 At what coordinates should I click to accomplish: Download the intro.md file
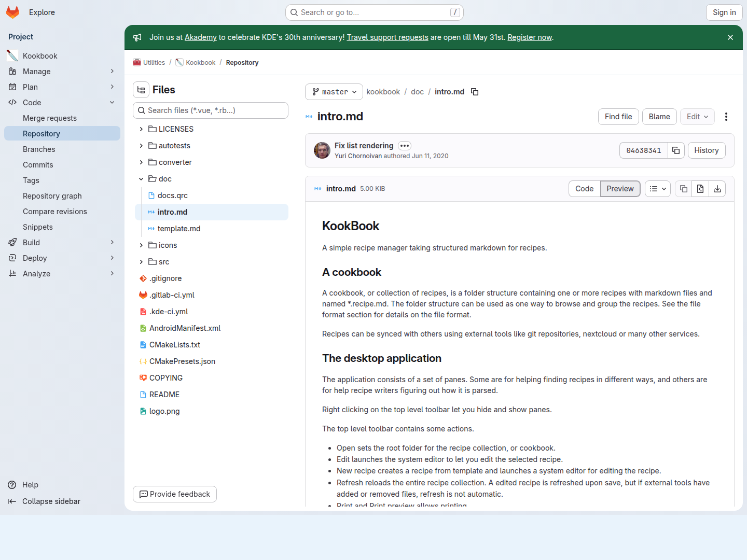click(x=717, y=189)
